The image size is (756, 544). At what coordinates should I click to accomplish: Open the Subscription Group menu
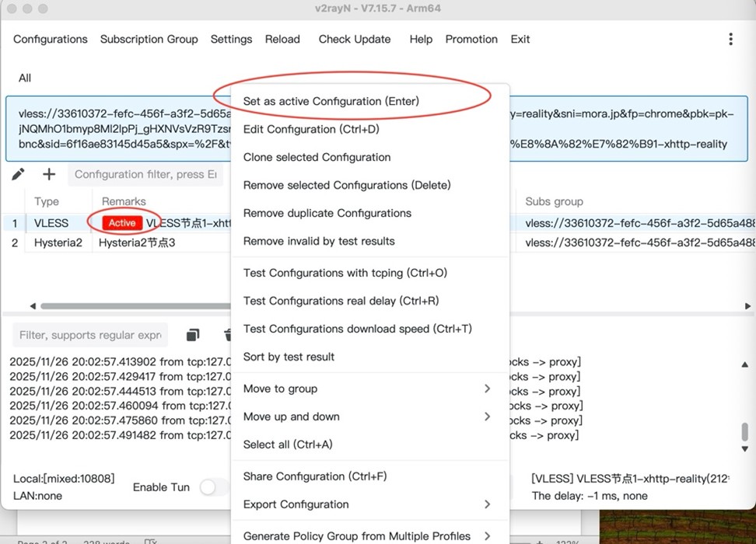pyautogui.click(x=149, y=39)
